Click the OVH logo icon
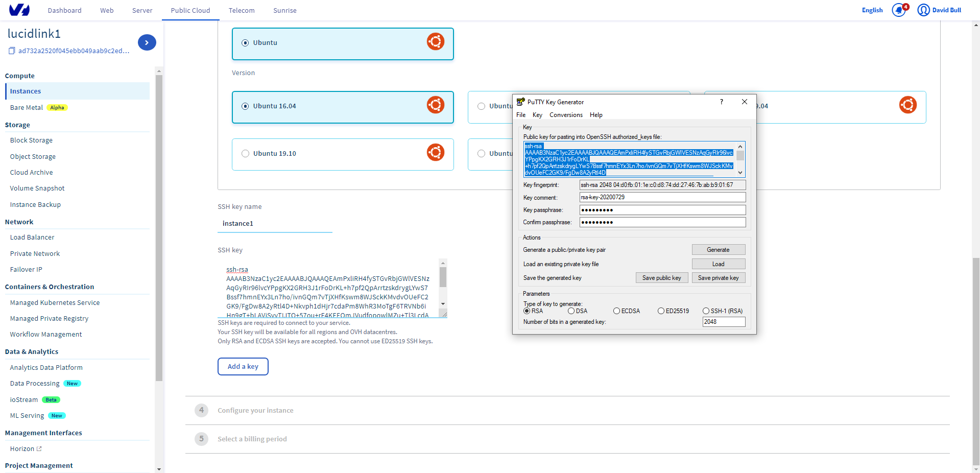This screenshot has height=473, width=980. click(19, 10)
